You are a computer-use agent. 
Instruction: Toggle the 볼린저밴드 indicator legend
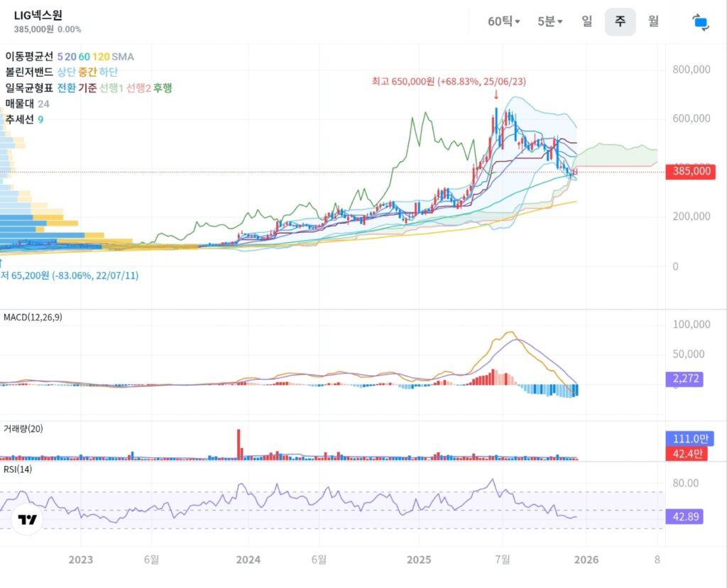coord(29,72)
